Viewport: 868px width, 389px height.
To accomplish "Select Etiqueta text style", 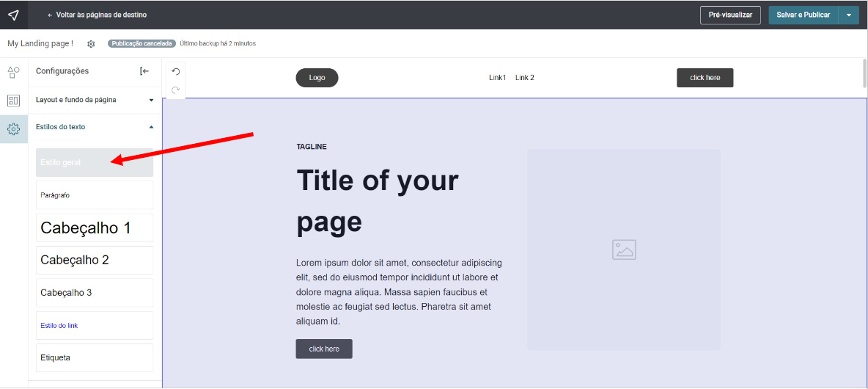I will pyautogui.click(x=95, y=357).
